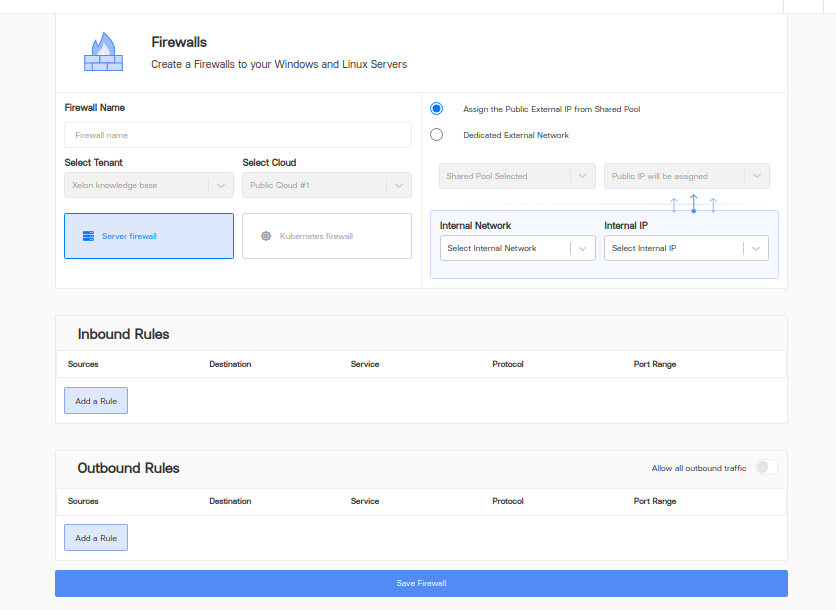Click the Outbound Rules heading
This screenshot has width=836, height=610.
point(128,468)
